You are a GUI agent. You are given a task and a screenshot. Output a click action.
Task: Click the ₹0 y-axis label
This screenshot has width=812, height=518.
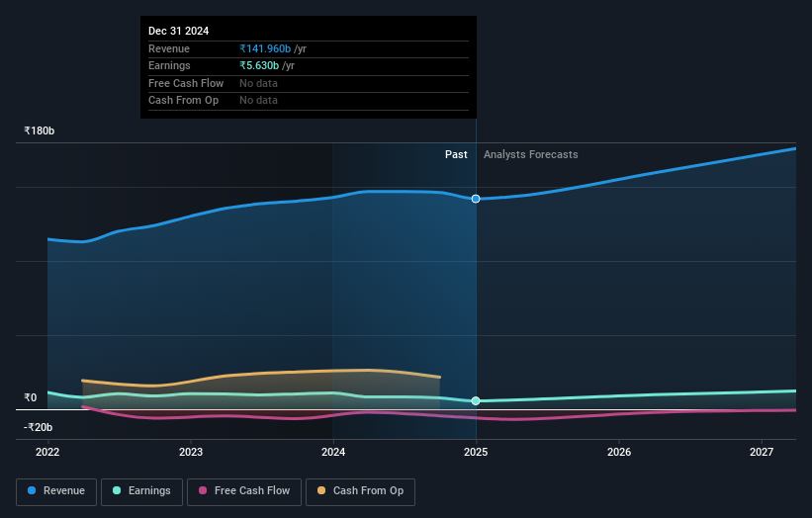click(x=31, y=397)
